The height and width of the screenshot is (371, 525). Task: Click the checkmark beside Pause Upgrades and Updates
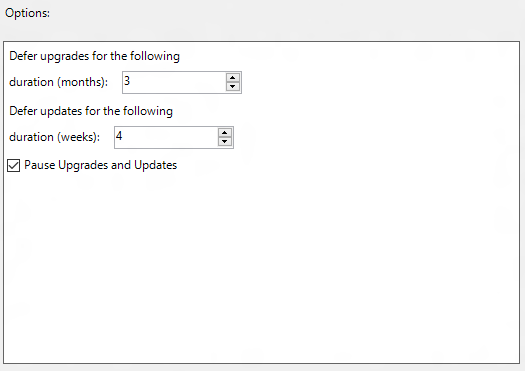13,165
